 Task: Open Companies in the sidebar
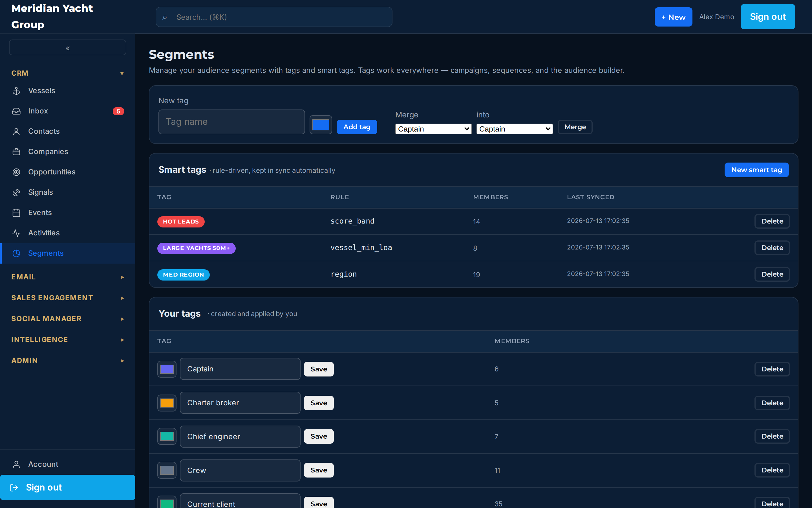68,152
